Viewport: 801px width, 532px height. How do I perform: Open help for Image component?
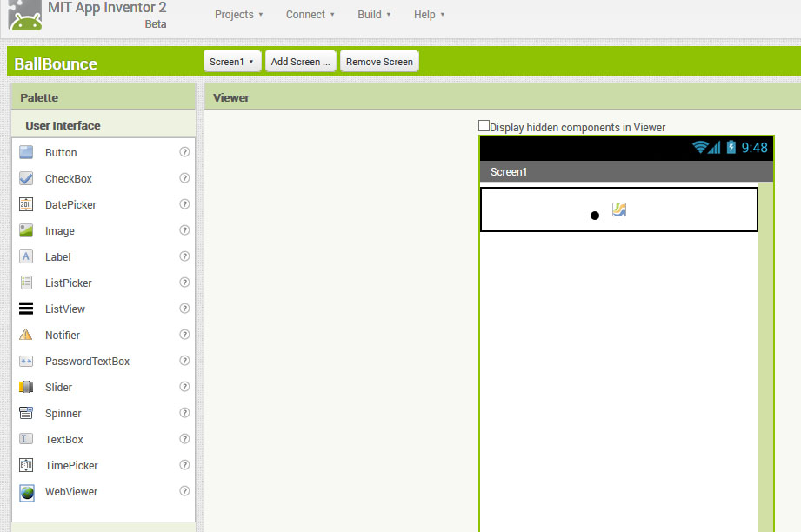coord(184,229)
